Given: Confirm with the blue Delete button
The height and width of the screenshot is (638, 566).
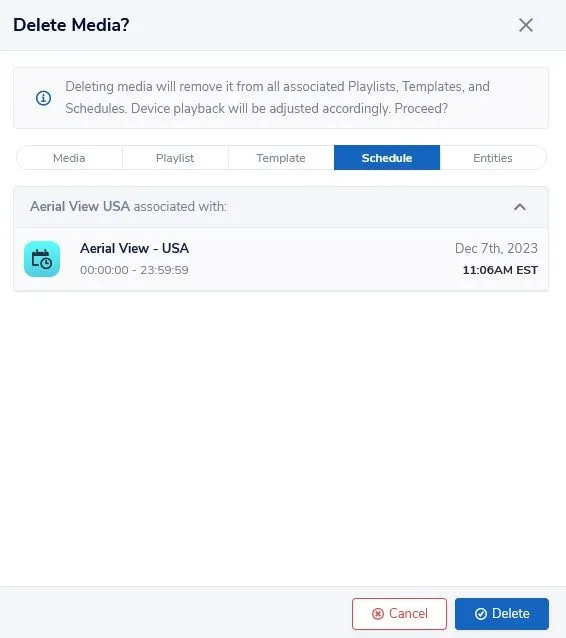Looking at the screenshot, I should (502, 614).
